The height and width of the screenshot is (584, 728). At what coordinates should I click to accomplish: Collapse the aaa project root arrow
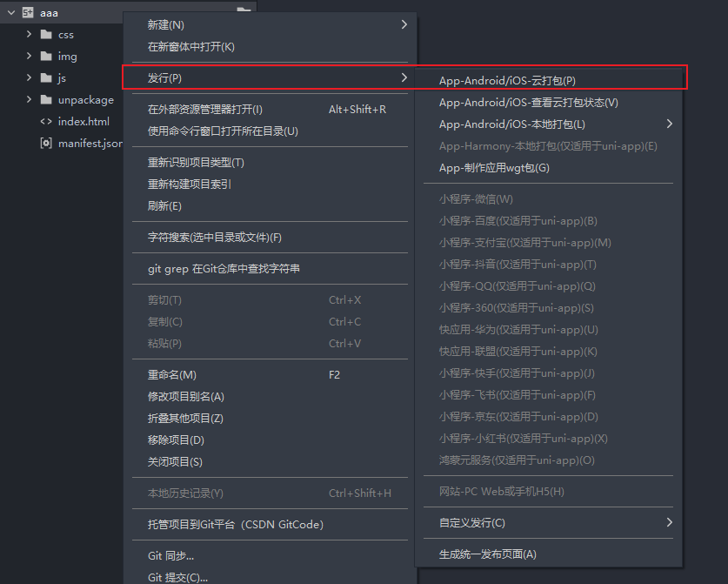9,13
